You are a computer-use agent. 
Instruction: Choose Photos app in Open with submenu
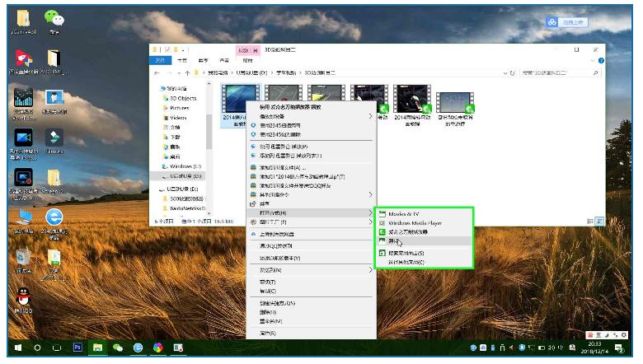tap(423, 240)
